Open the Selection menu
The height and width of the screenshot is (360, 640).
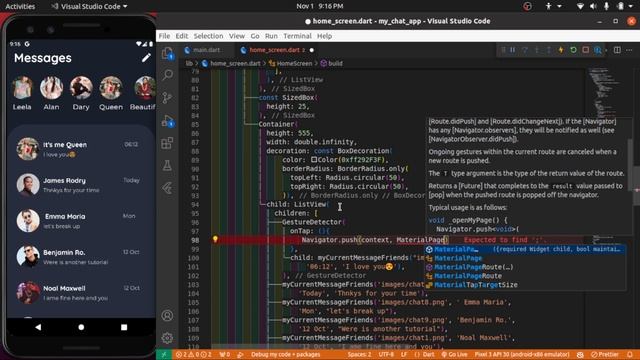coord(208,36)
